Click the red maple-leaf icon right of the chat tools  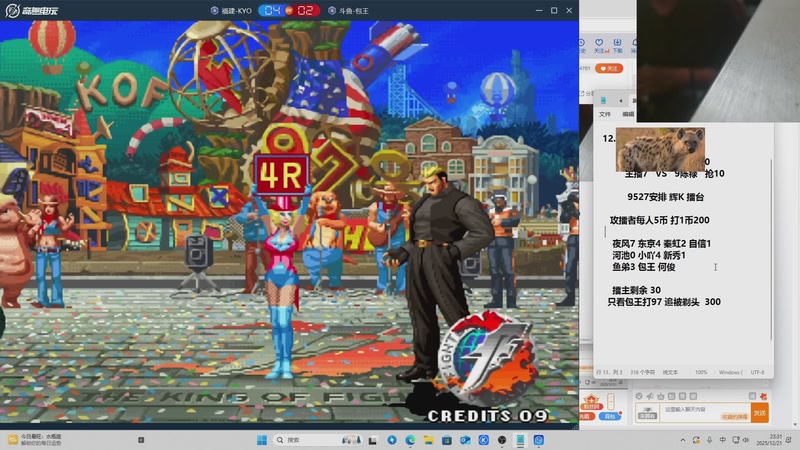click(763, 396)
